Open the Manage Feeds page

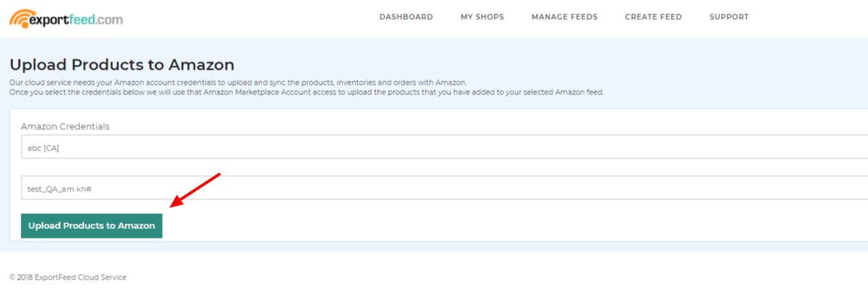click(564, 17)
